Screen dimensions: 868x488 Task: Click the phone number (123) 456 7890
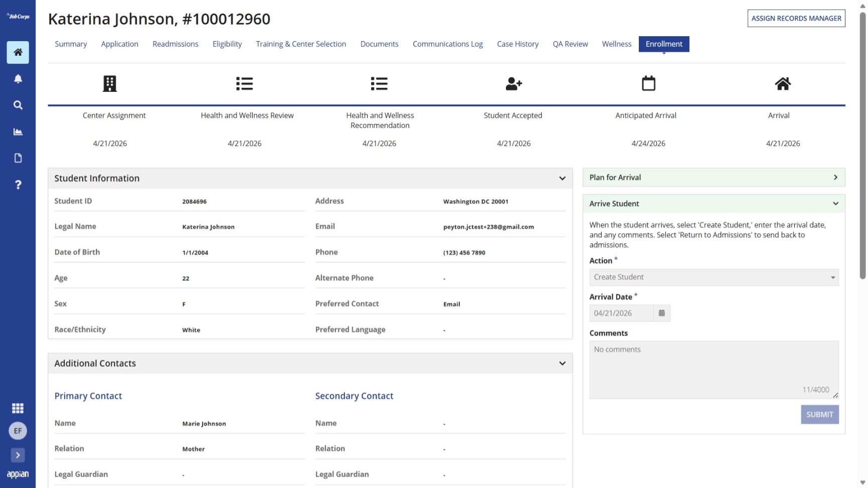[464, 253]
